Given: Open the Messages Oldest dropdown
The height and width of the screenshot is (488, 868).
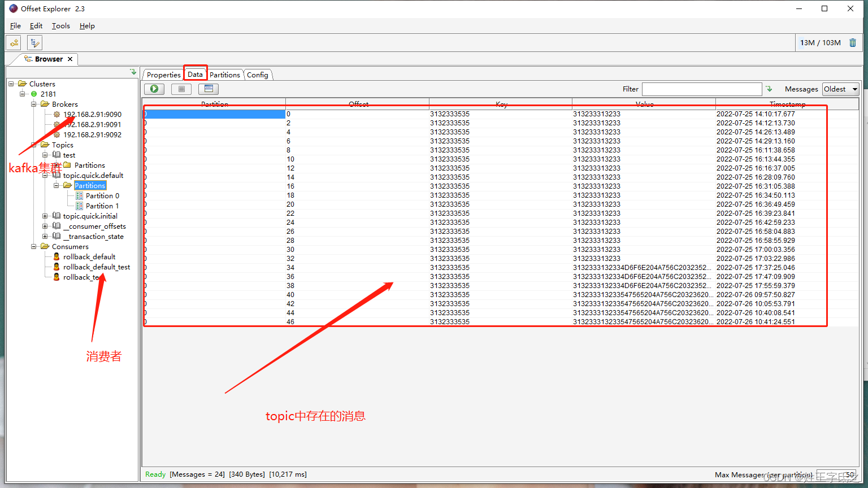Looking at the screenshot, I should tap(840, 89).
